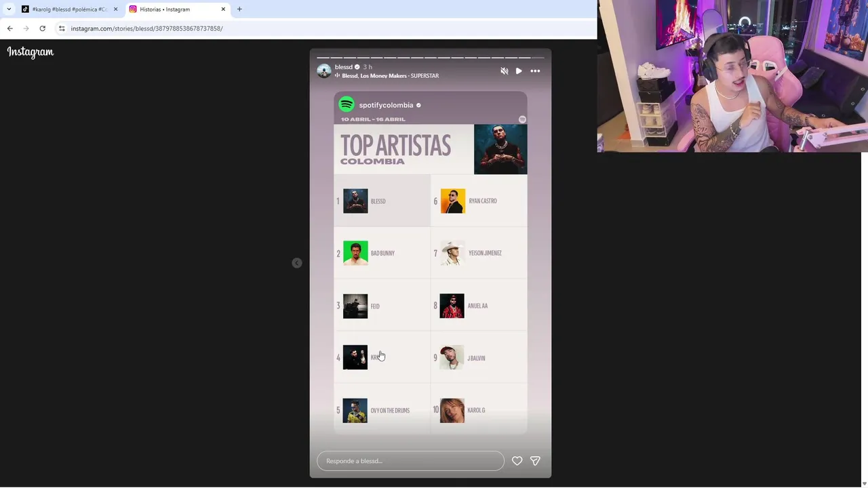Click the 'OVY ON THE DRUMS' name text
Viewport: 868px width, 488px height.
(x=390, y=411)
